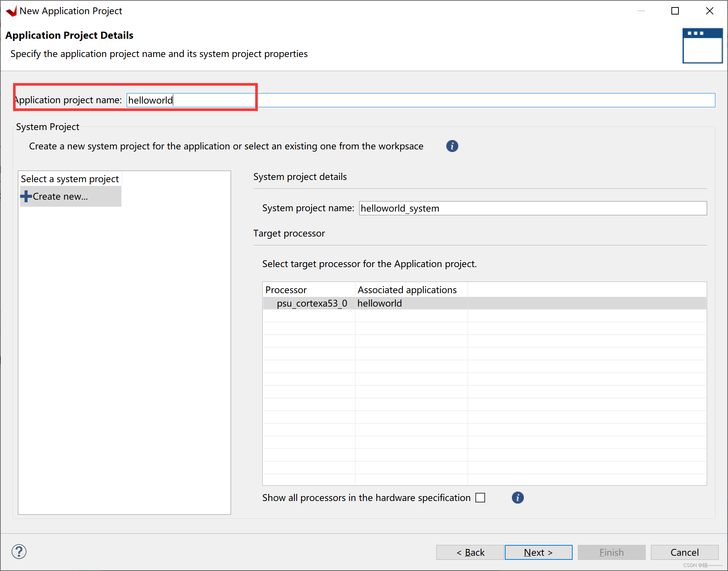Click helloworld under Associated applications

(x=379, y=303)
